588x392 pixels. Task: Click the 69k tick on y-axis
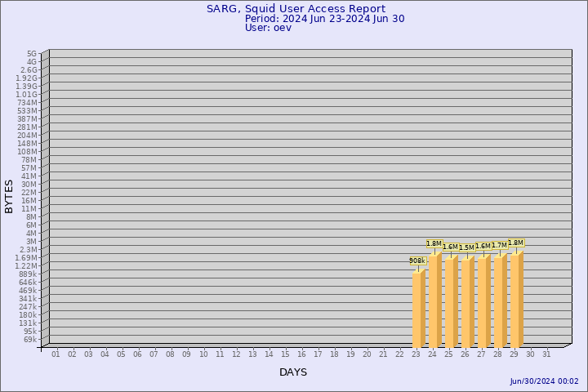pyautogui.click(x=29, y=339)
